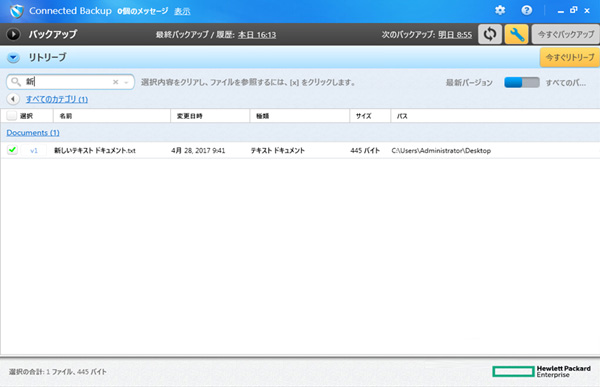Open next backup schedule link 明日 8:55
This screenshot has height=387, width=600.
455,35
